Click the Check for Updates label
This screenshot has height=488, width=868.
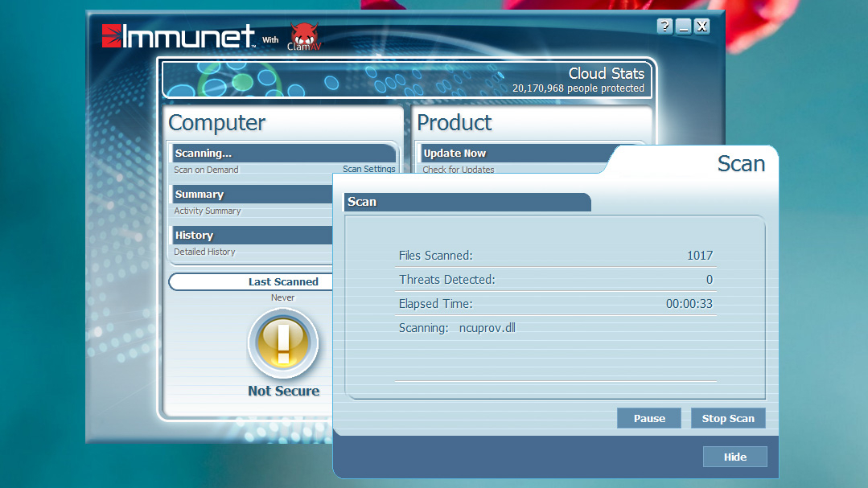pyautogui.click(x=459, y=170)
